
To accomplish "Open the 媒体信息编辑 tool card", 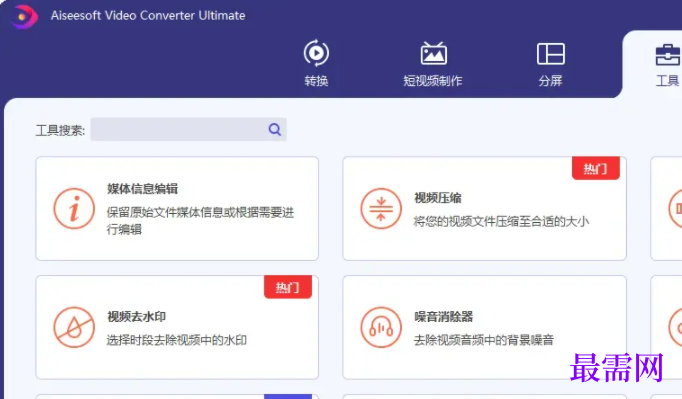I will pos(177,208).
